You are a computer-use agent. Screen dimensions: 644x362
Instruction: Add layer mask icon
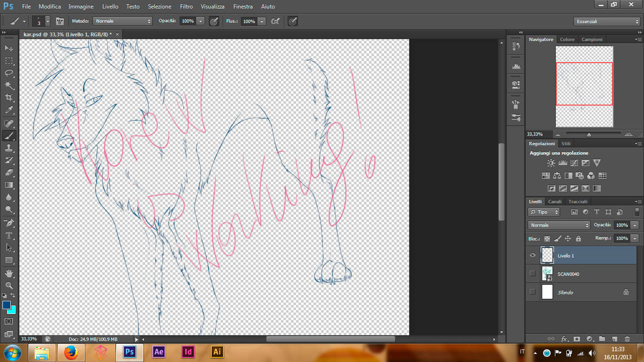click(x=576, y=339)
